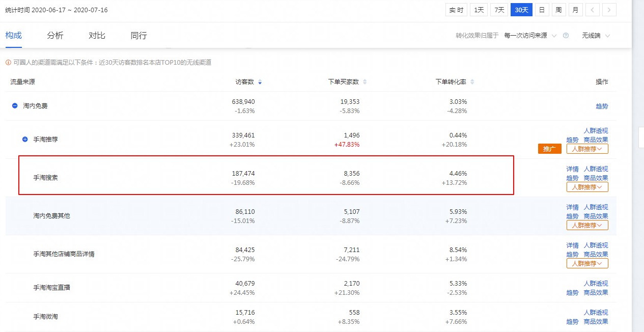Open the 同行 tab
The height and width of the screenshot is (332, 644).
pyautogui.click(x=138, y=36)
